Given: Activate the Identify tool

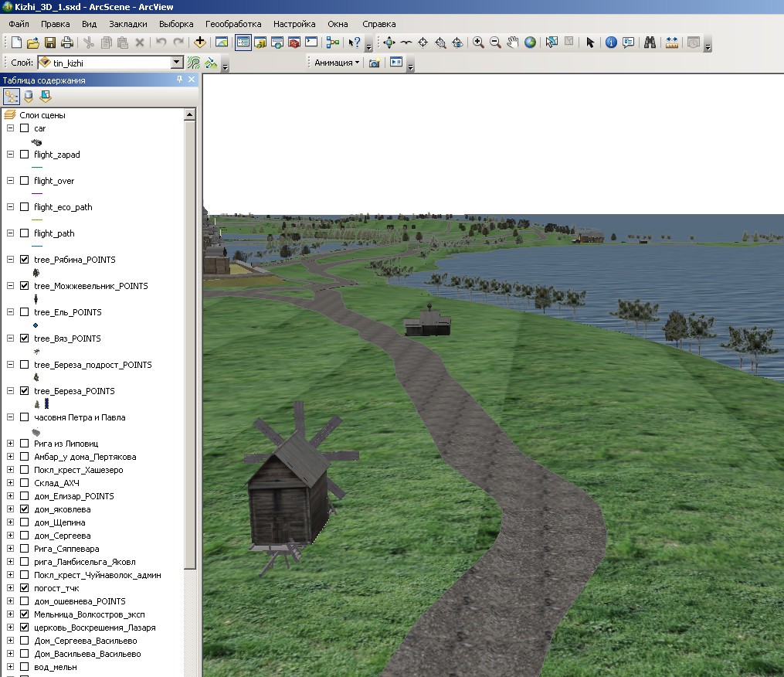Looking at the screenshot, I should click(x=611, y=43).
